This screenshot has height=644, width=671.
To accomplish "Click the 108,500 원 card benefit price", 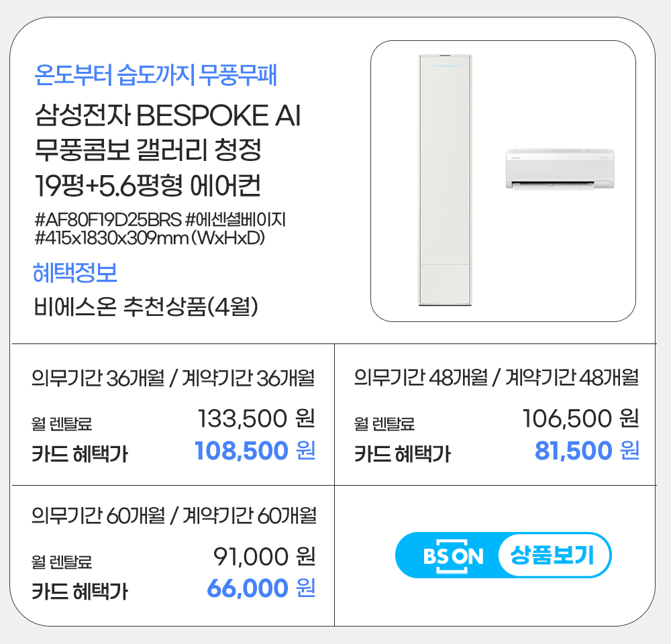I will coord(254,451).
